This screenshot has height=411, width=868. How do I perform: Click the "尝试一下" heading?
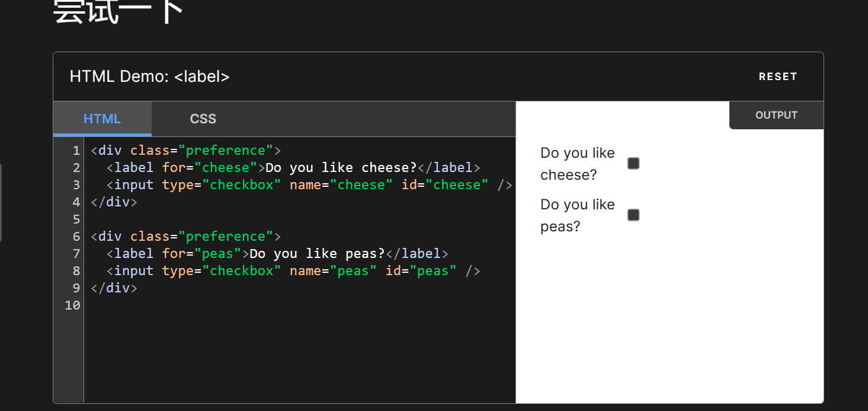(x=118, y=12)
